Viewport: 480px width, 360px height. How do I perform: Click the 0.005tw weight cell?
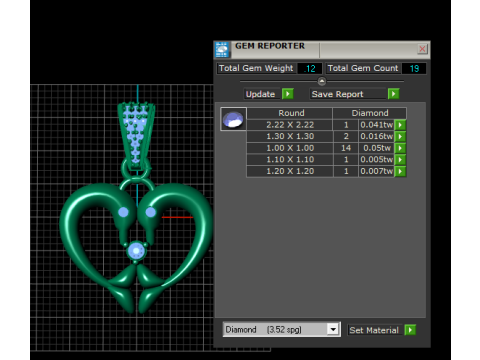coord(377,160)
